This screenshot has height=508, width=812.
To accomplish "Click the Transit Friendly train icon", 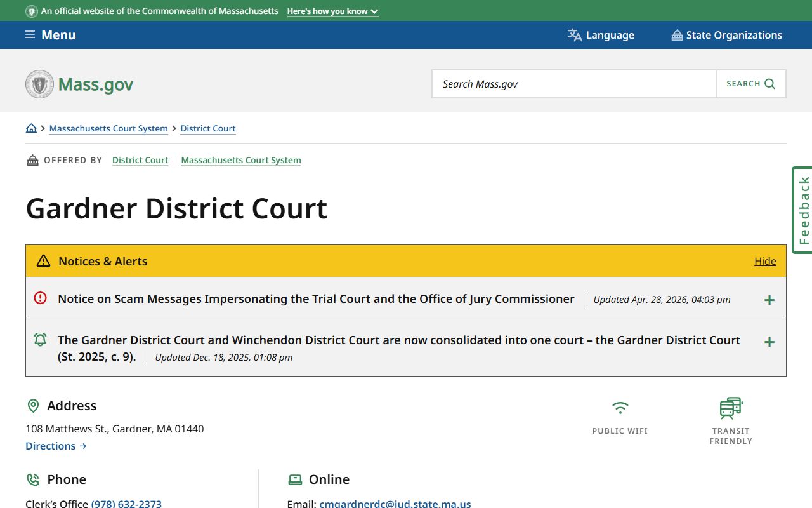I will (x=731, y=408).
